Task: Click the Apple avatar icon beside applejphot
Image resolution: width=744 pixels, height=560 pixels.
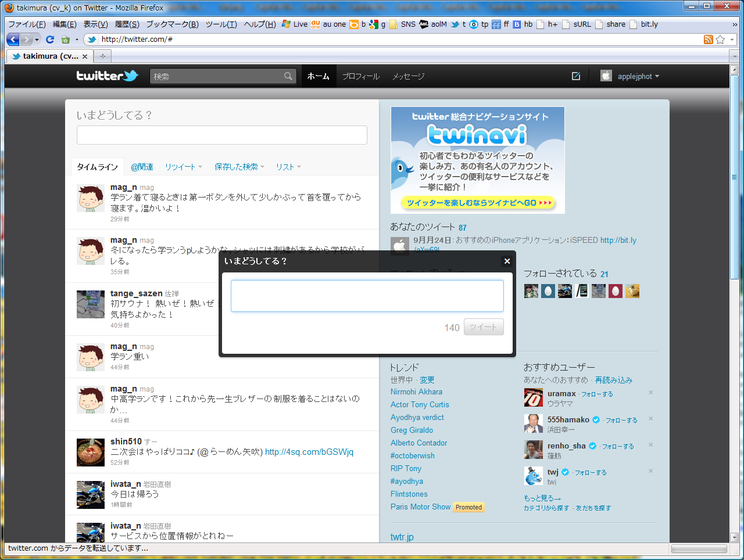Action: pyautogui.click(x=606, y=76)
